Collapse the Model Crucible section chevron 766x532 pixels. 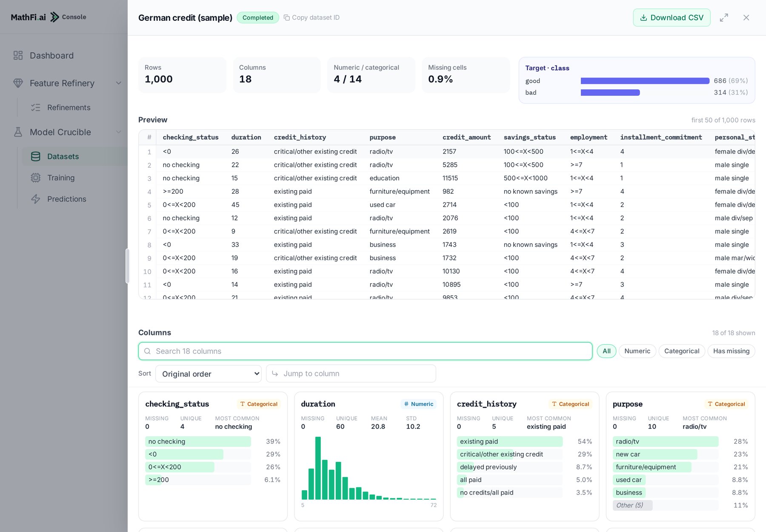tap(119, 132)
